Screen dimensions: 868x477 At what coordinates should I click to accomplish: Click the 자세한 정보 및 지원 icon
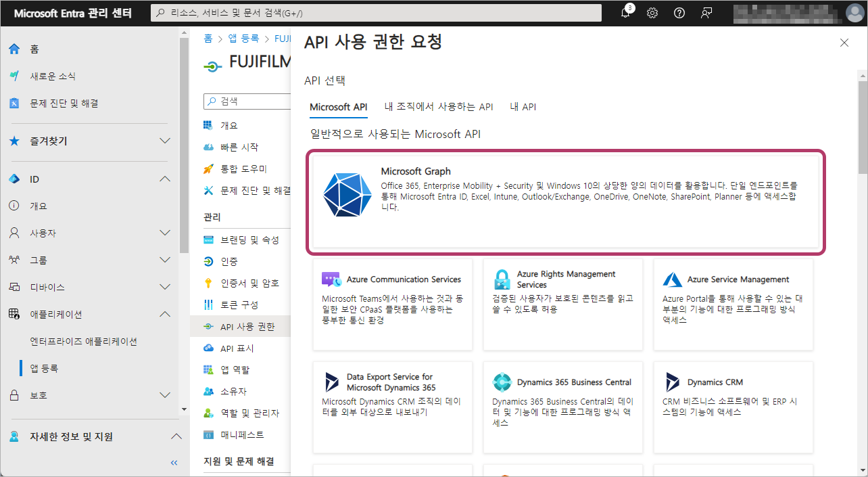pyautogui.click(x=14, y=436)
